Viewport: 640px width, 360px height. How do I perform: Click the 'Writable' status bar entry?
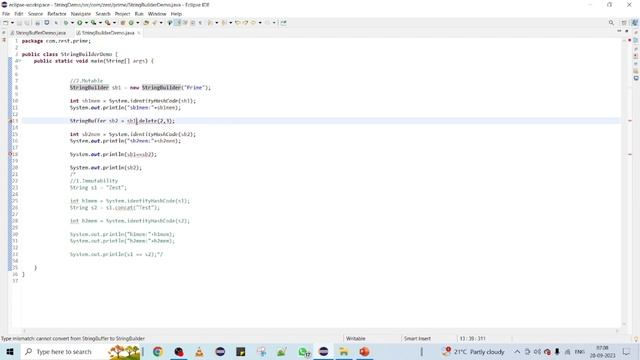pos(356,338)
